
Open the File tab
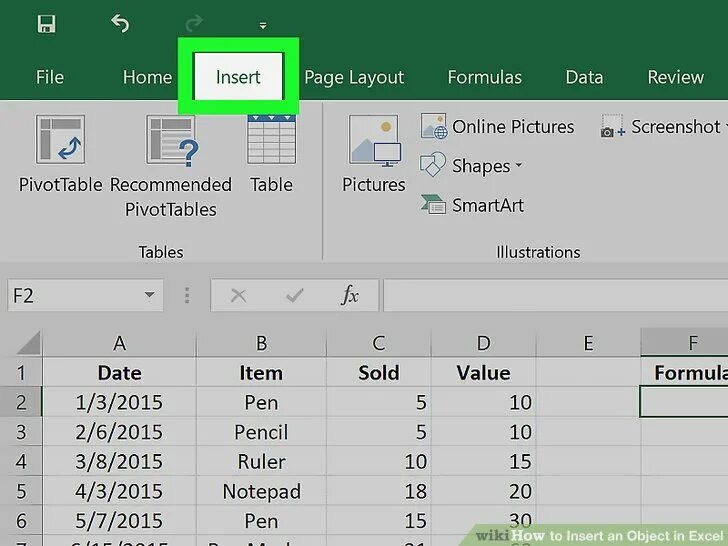coord(50,77)
